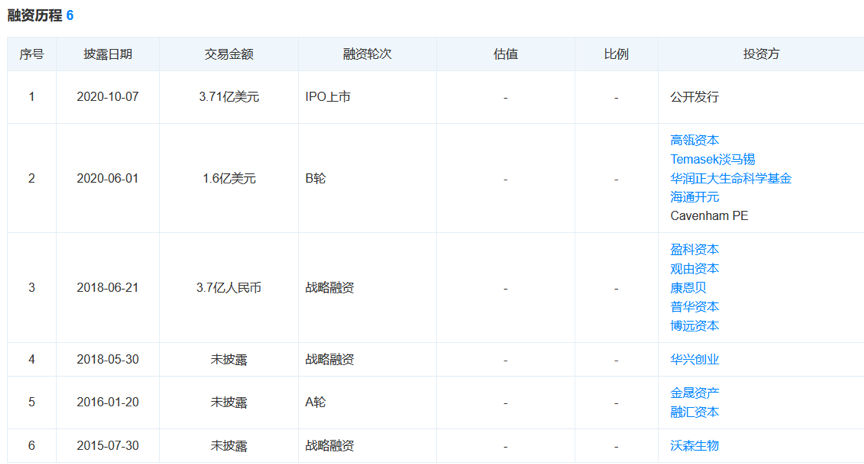The width and height of the screenshot is (864, 464).
Task: Select 未披露 amount in the 2018-05-30 row
Action: coord(229,359)
